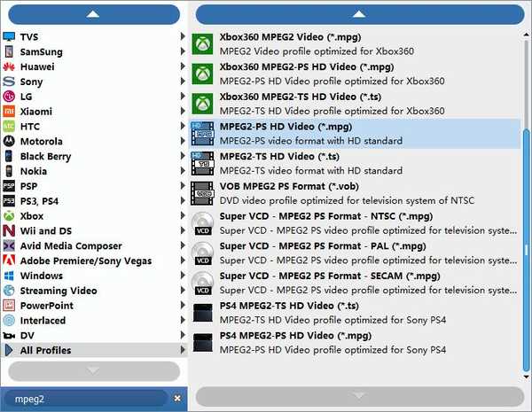The width and height of the screenshot is (532, 412).
Task: Click the scrollbar up arrow
Action: [x=526, y=35]
